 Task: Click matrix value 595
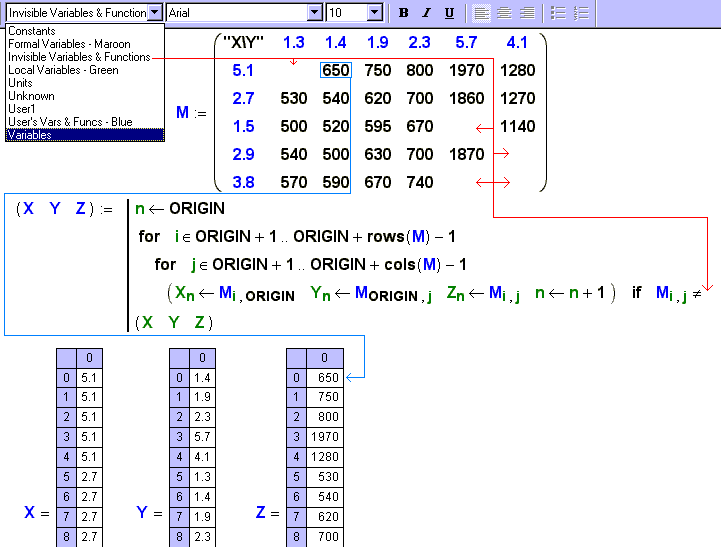378,126
